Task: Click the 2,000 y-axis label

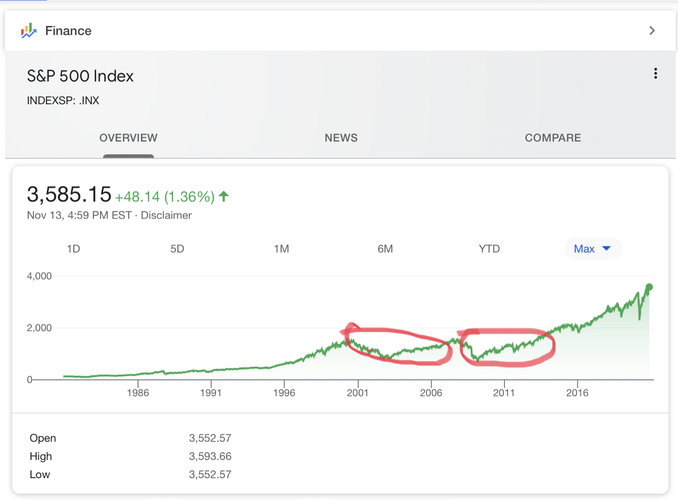Action: (x=39, y=328)
